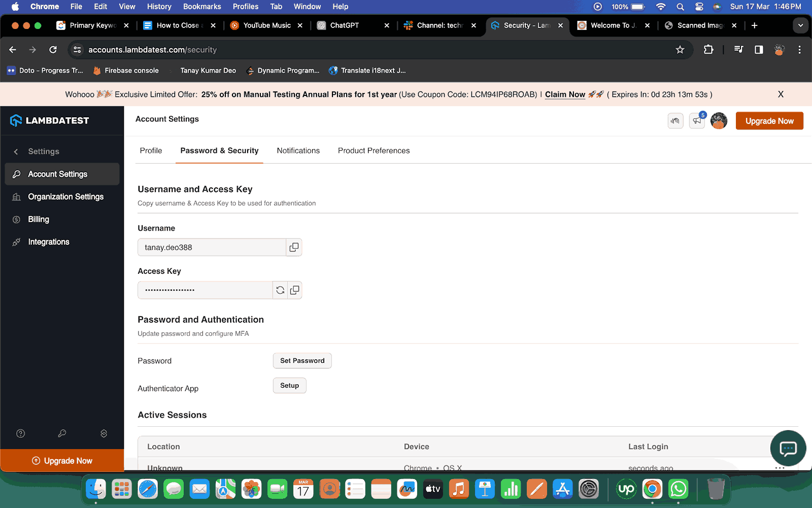Switch to the Notifications tab
The image size is (812, 508).
pos(298,150)
